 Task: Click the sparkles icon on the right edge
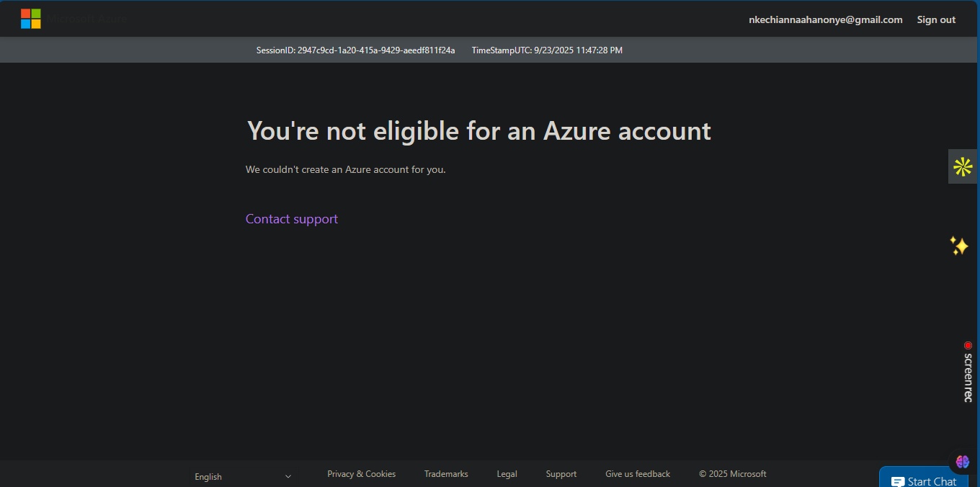click(959, 246)
